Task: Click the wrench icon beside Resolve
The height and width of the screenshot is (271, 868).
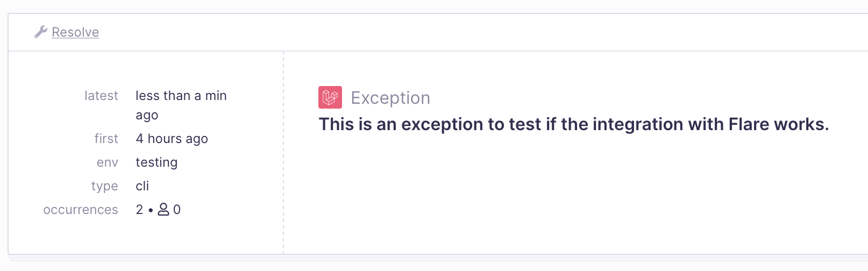Action: pyautogui.click(x=41, y=32)
